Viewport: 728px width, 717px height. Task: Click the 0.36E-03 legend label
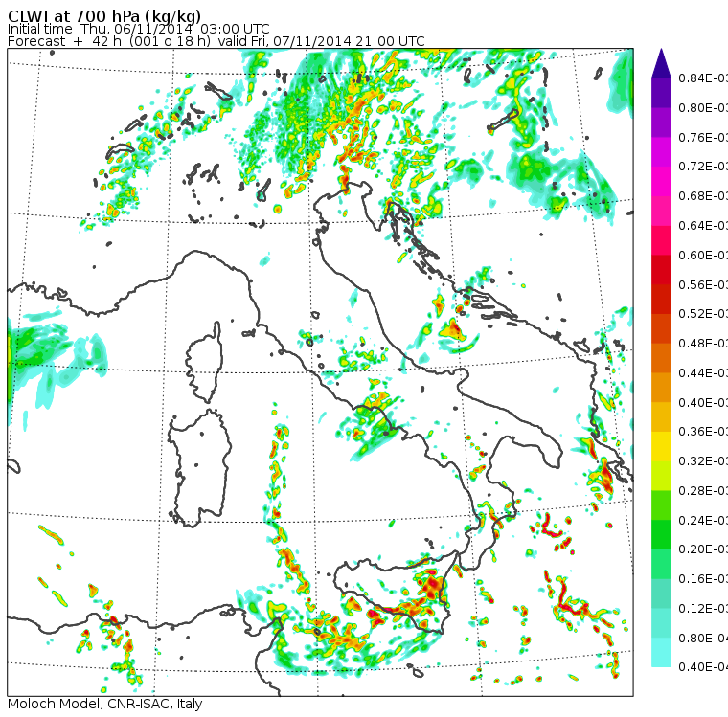[703, 432]
